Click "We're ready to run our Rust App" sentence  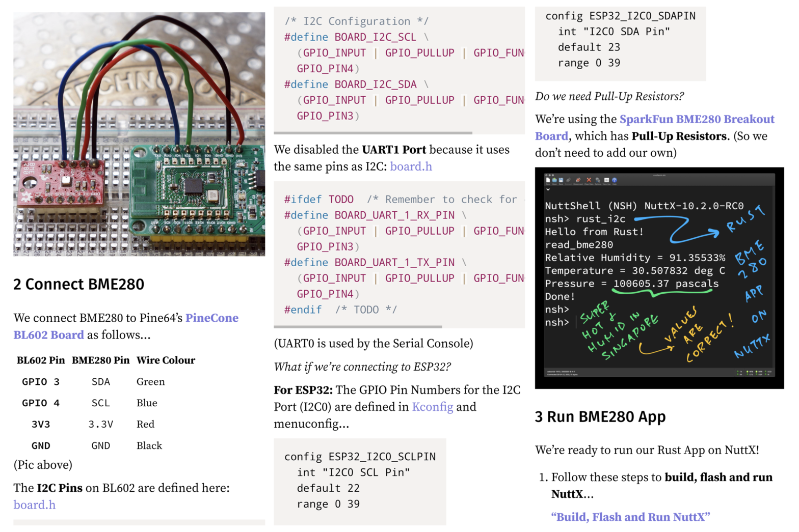click(647, 450)
